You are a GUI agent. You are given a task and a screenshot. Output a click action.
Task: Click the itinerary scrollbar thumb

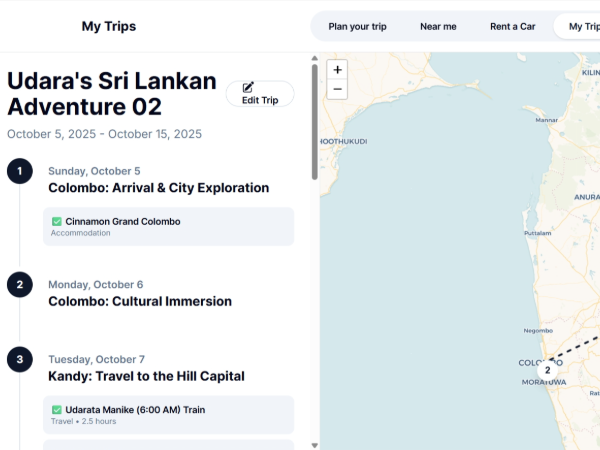315,120
